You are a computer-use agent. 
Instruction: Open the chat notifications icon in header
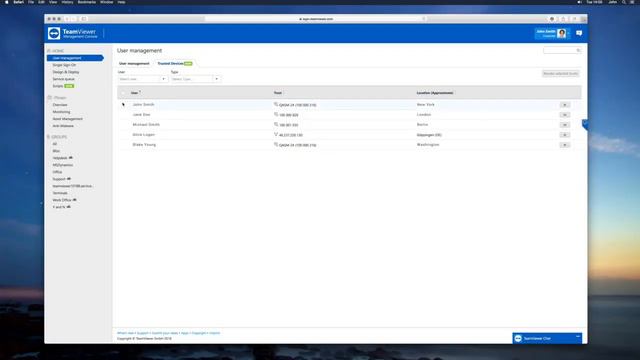[x=579, y=33]
